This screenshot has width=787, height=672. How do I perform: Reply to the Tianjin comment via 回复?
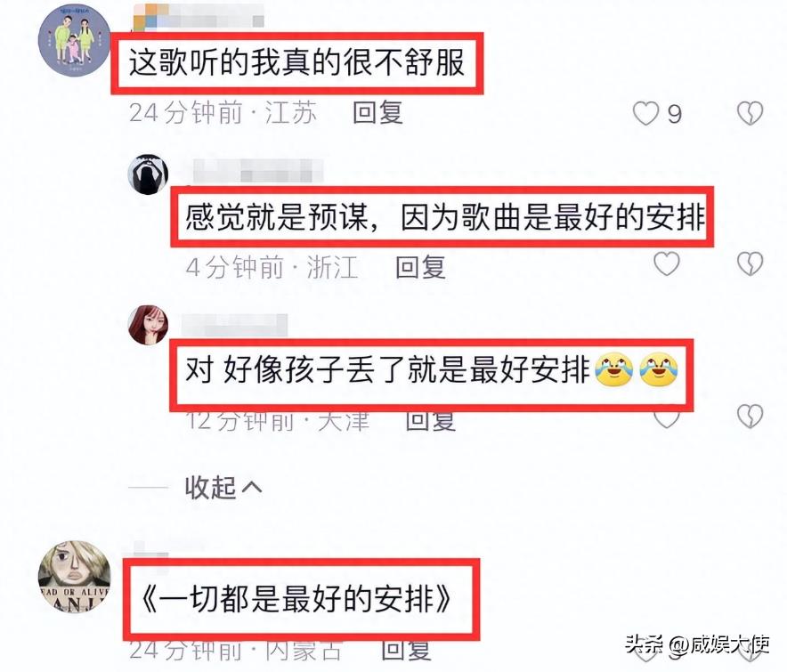431,422
